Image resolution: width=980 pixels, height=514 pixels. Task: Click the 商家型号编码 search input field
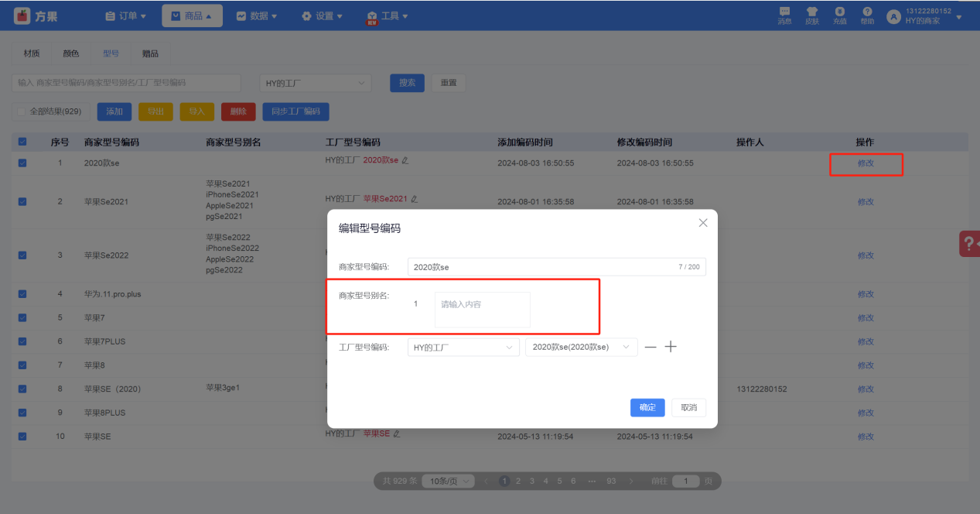[x=126, y=83]
